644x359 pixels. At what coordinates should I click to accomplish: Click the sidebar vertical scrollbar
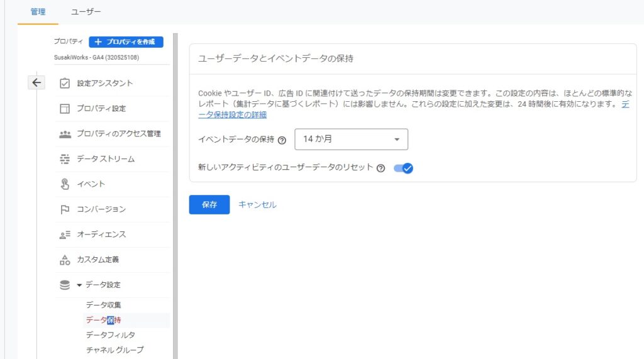click(175, 196)
